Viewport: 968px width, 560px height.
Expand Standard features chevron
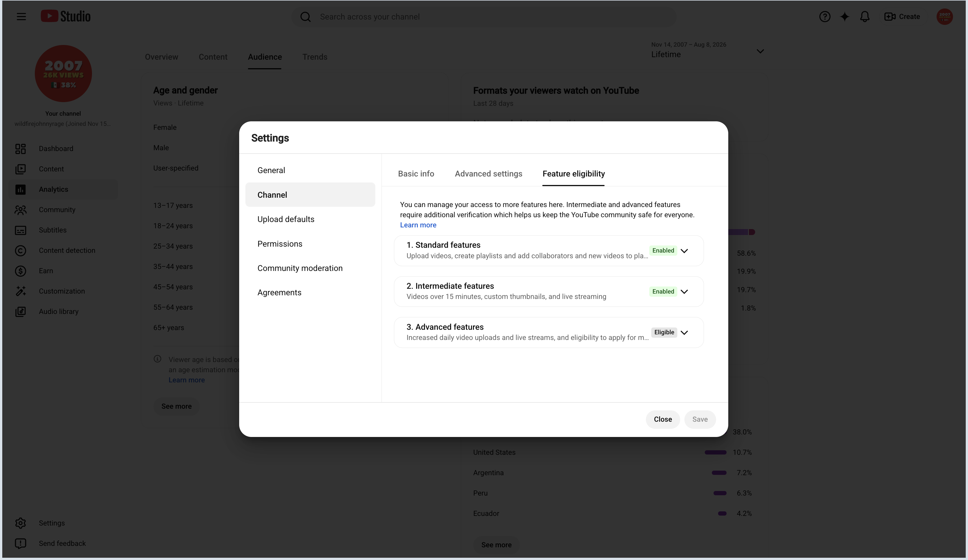tap(684, 251)
